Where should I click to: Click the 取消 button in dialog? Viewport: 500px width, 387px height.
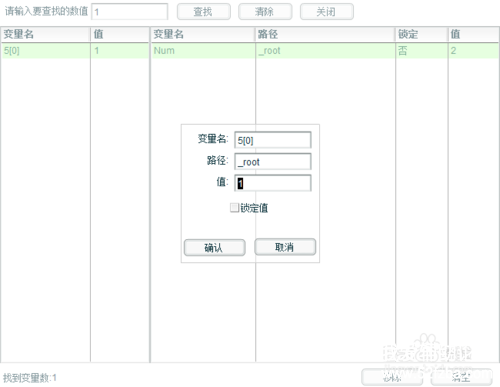pos(285,247)
